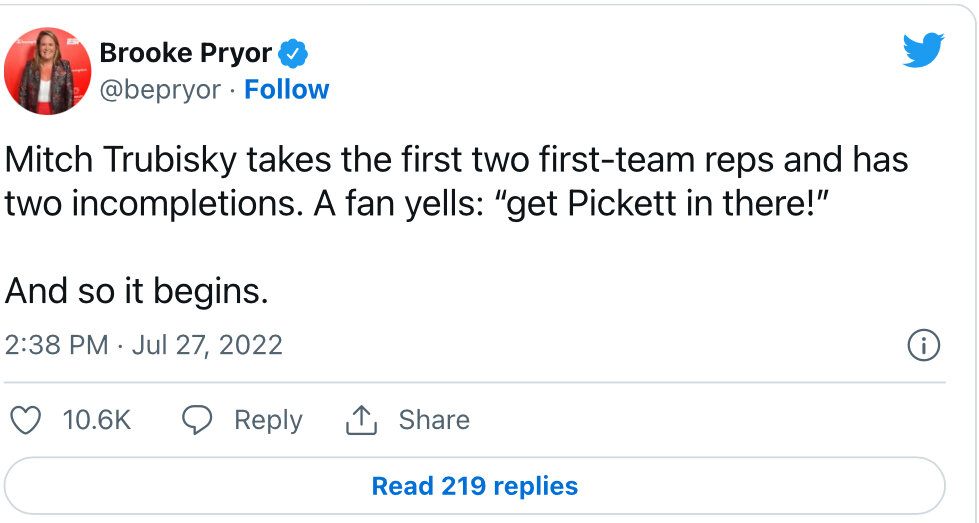Click the blue Twitter bird logo
979x523 pixels.
coord(923,50)
